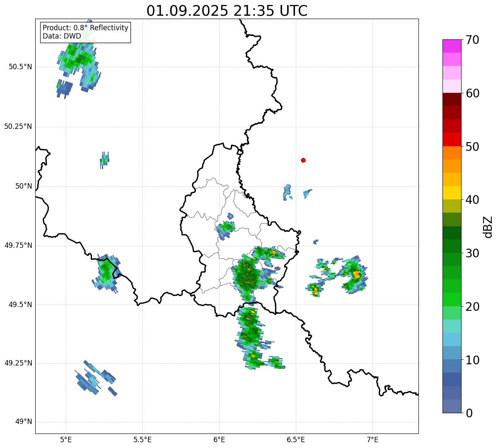
Task: Click the bright green colorbar segment at 20
Action: (452, 300)
